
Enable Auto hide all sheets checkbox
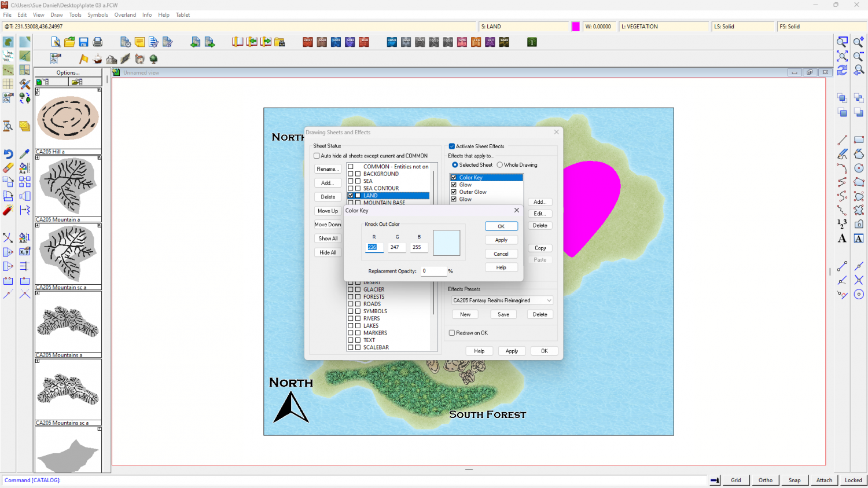(317, 156)
